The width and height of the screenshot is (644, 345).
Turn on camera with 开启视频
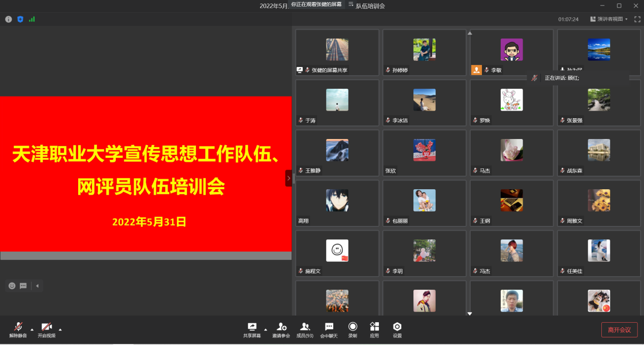click(x=46, y=330)
